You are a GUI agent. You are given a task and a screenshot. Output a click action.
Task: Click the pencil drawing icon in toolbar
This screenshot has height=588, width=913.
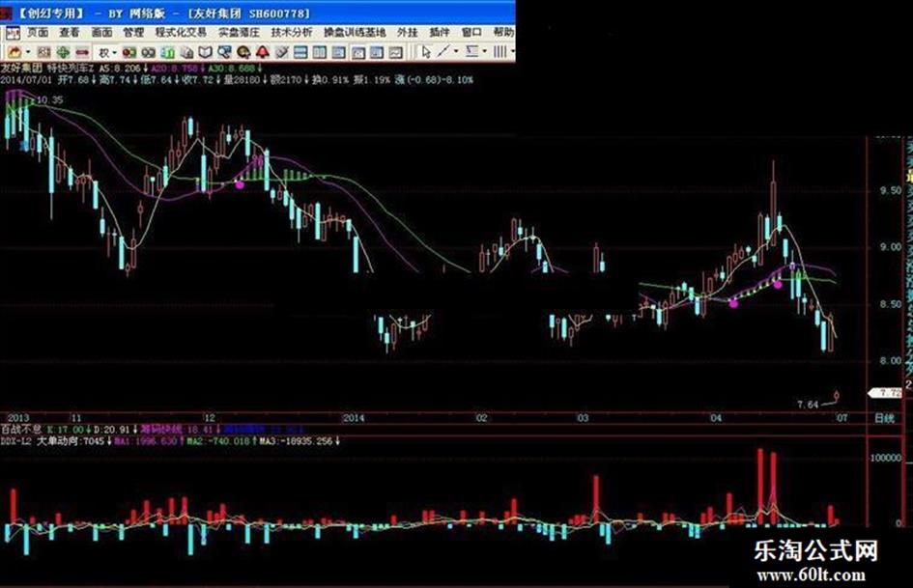(282, 52)
